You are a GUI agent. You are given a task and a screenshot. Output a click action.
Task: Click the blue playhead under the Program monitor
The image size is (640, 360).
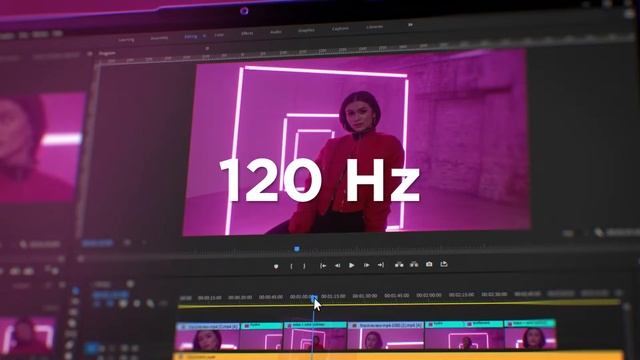(x=297, y=249)
